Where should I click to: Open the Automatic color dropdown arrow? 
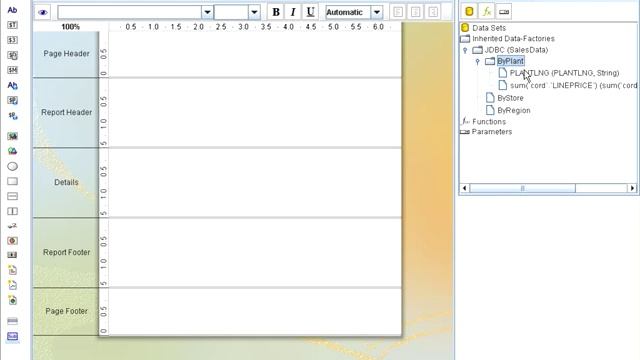point(376,12)
